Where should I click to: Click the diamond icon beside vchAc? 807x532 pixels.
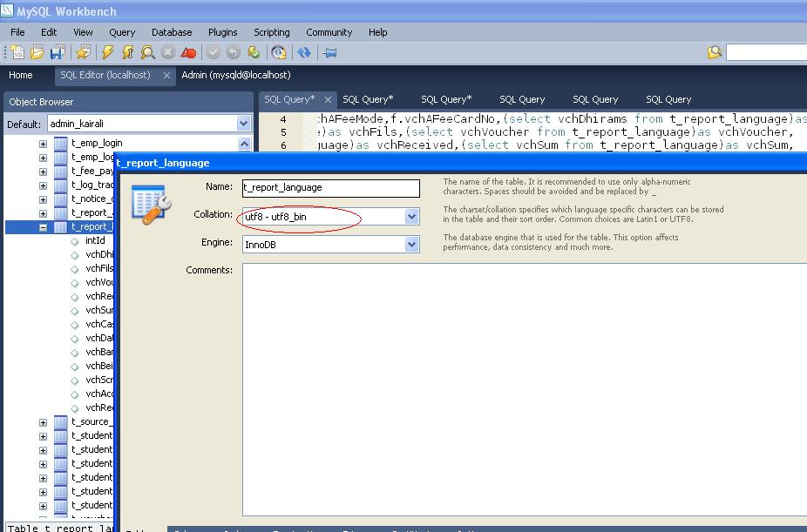[x=75, y=394]
